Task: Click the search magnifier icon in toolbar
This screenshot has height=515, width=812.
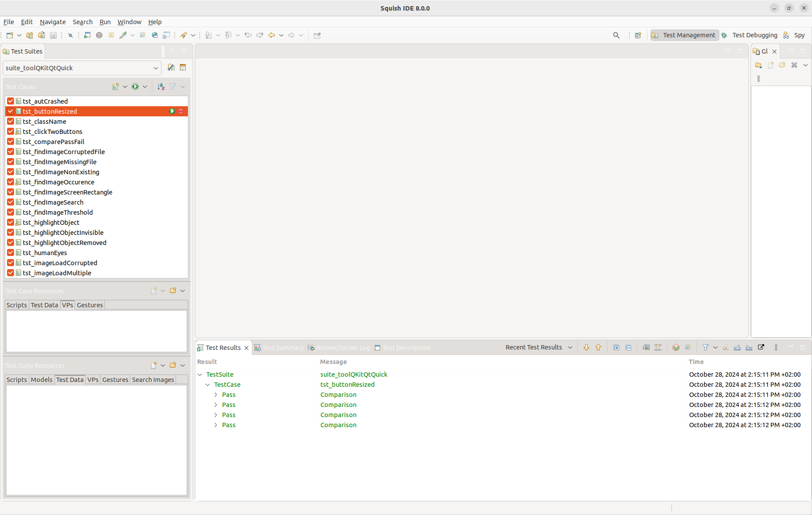Action: (x=616, y=35)
